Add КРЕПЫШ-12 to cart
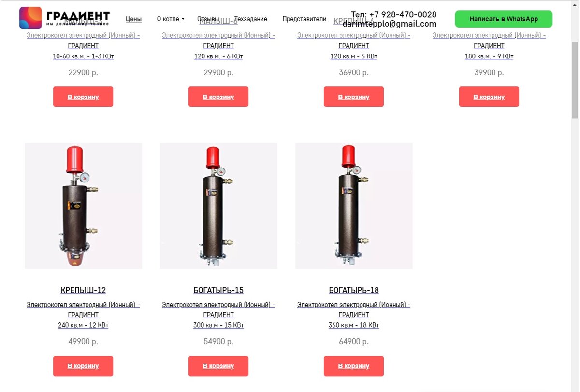Viewport: 580px width, 392px height. (x=83, y=366)
